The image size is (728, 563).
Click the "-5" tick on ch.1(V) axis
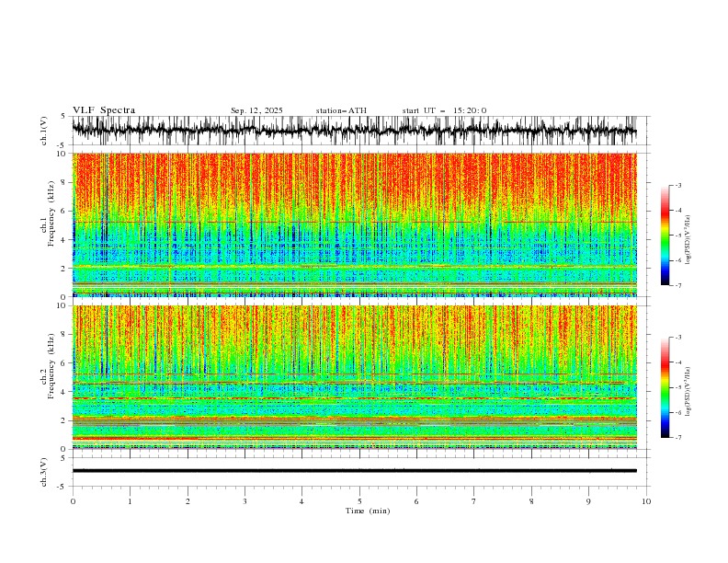point(63,145)
